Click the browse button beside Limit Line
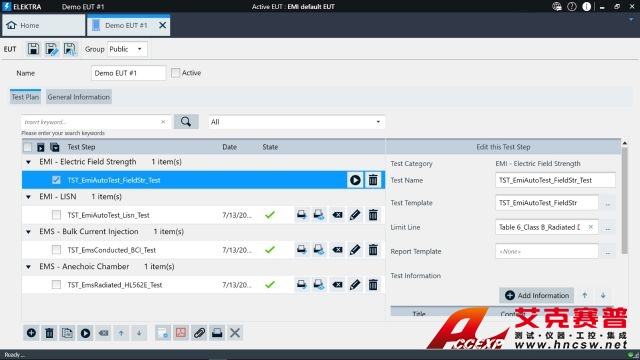Screen dimensions: 640x360 pyautogui.click(x=608, y=227)
